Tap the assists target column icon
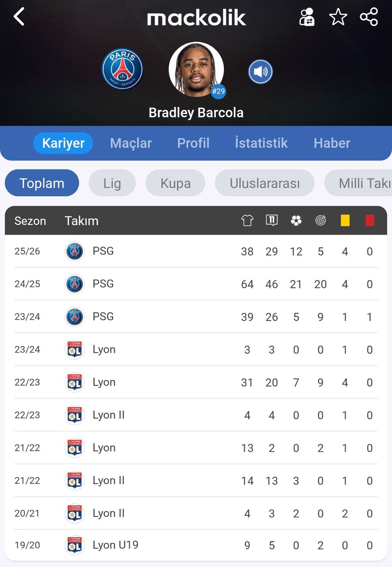Image resolution: width=392 pixels, height=567 pixels. click(320, 220)
